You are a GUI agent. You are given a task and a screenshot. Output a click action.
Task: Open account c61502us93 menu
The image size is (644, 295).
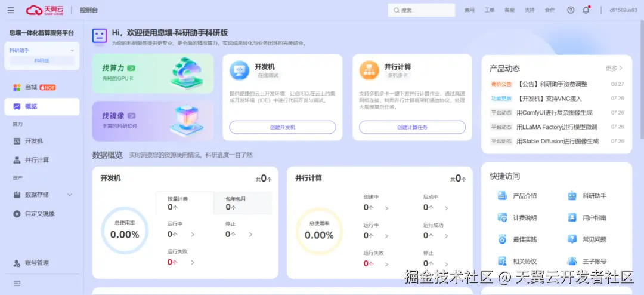[624, 10]
